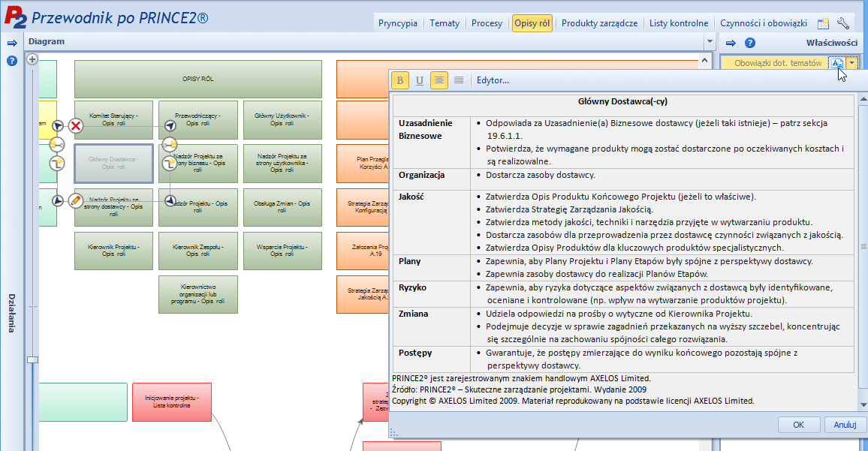Click the Jakość row heading
Image resolution: width=868 pixels, height=451 pixels.
click(411, 197)
